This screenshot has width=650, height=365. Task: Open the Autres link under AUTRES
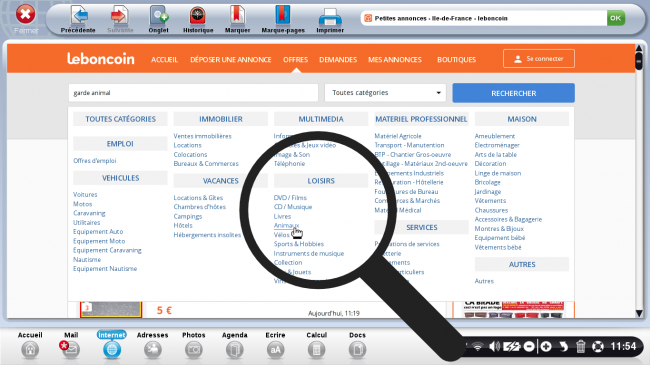pyautogui.click(x=484, y=281)
